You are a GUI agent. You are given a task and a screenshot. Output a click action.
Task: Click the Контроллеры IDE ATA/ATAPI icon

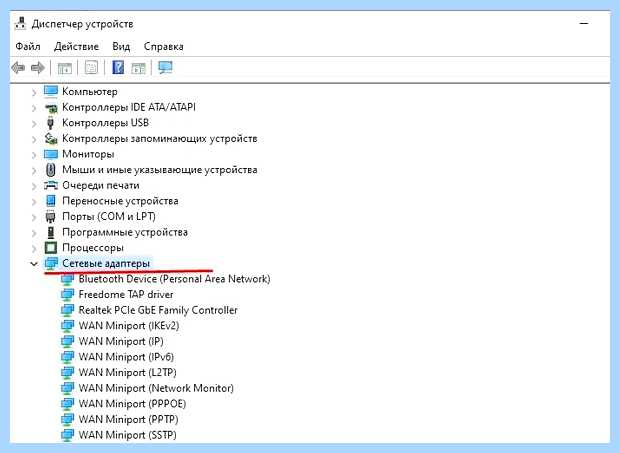tap(51, 107)
